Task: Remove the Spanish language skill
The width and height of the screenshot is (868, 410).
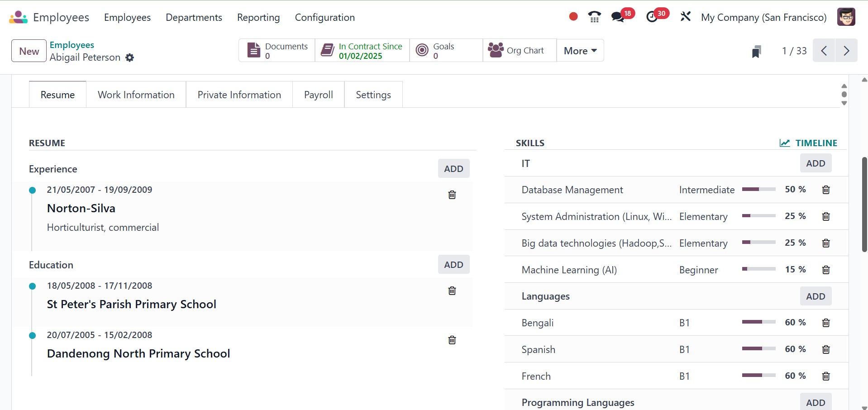Action: click(x=825, y=349)
